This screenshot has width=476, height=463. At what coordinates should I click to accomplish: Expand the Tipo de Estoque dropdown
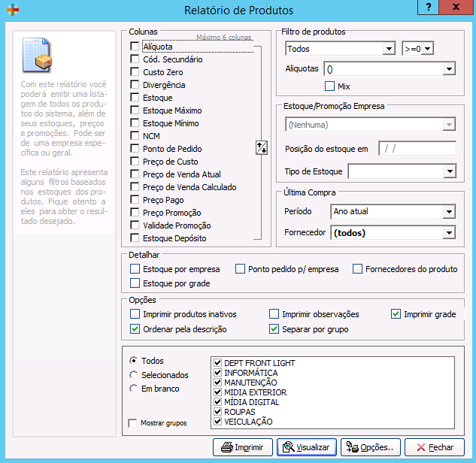[x=450, y=172]
